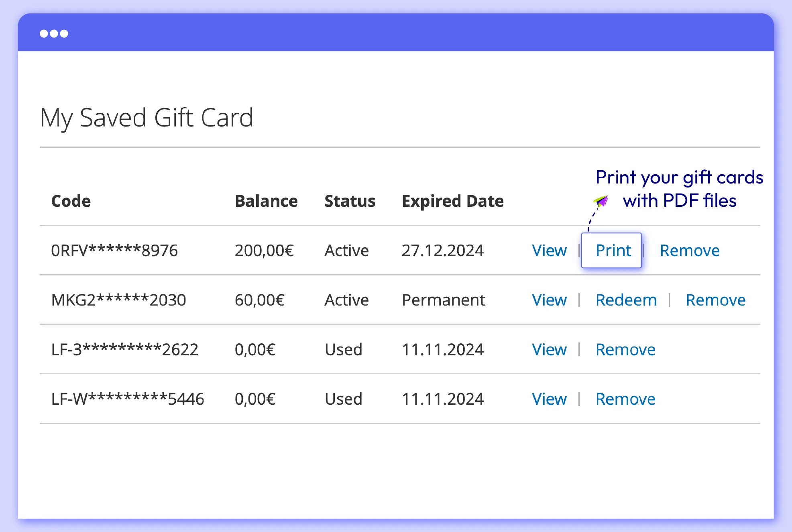Click the annotation text about printing PDF files
This screenshot has height=532, width=792.
click(679, 189)
